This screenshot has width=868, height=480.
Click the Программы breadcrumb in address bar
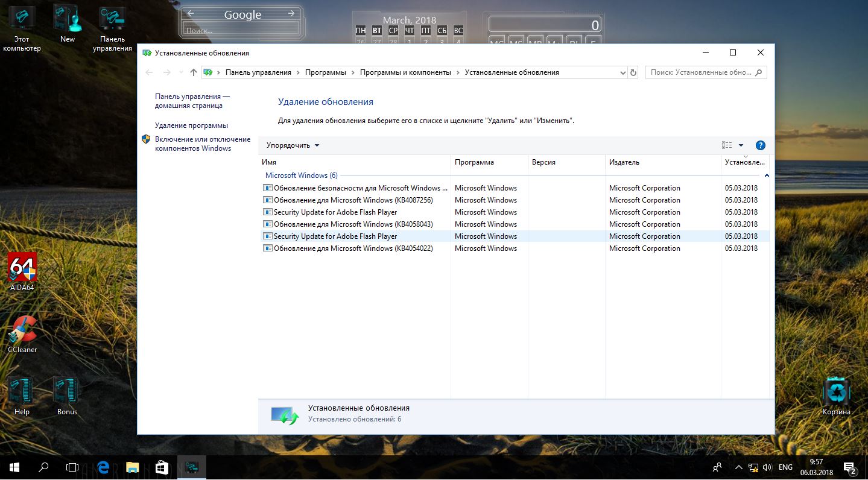coord(325,72)
